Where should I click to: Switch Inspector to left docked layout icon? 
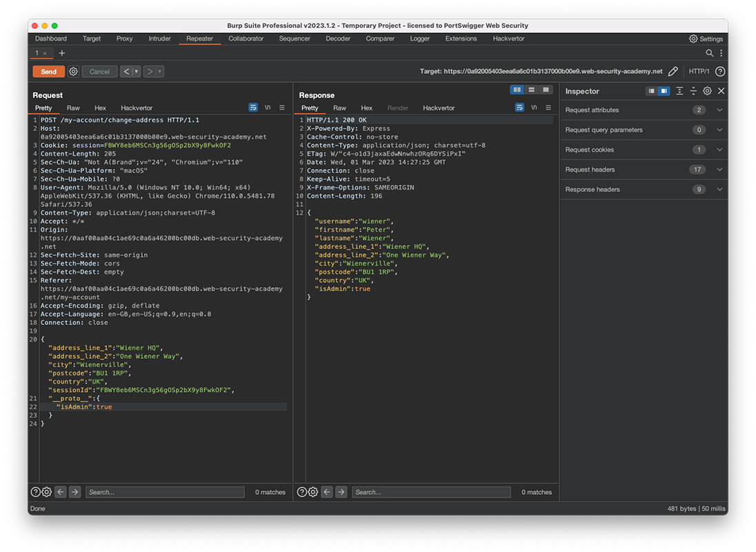click(x=651, y=91)
